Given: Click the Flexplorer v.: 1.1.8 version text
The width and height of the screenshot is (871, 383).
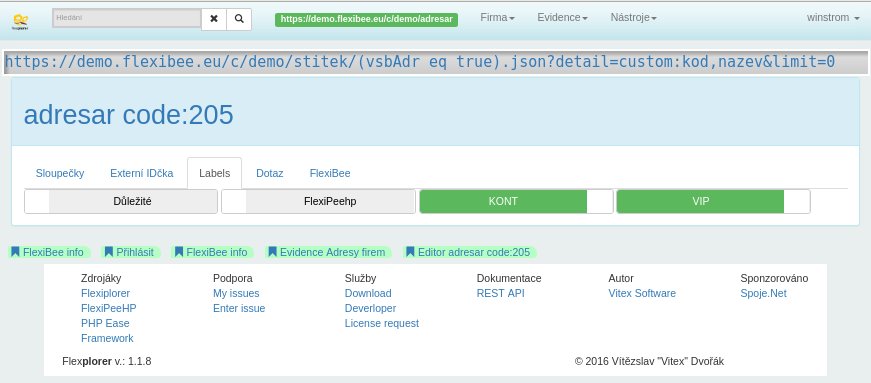Looking at the screenshot, I should click(x=107, y=361).
